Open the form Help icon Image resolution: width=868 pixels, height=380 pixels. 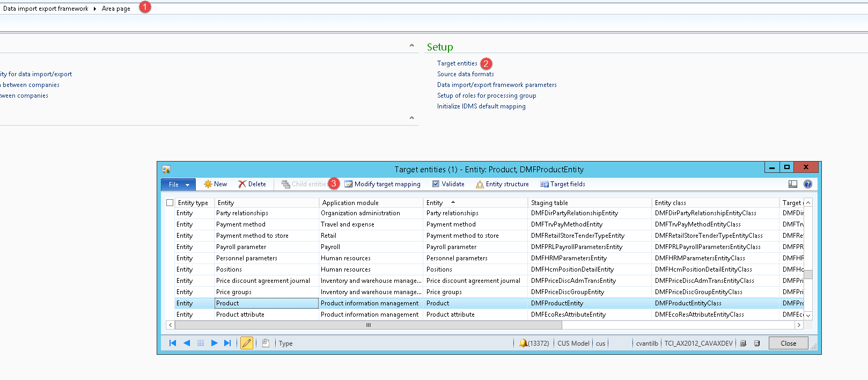(x=808, y=184)
